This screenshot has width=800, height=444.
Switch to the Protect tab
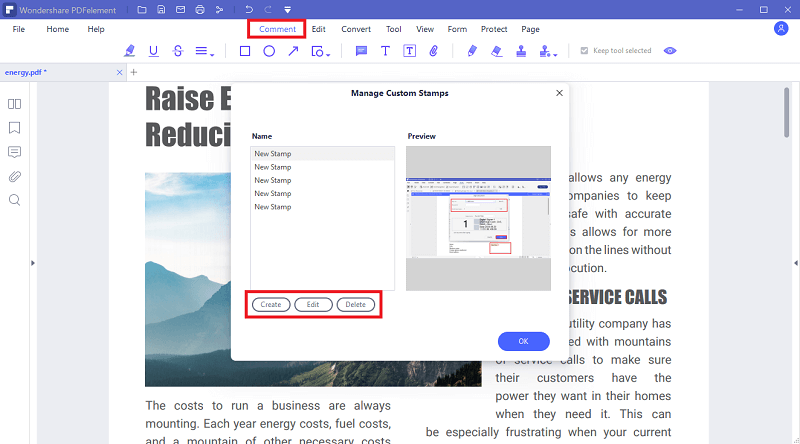tap(494, 29)
